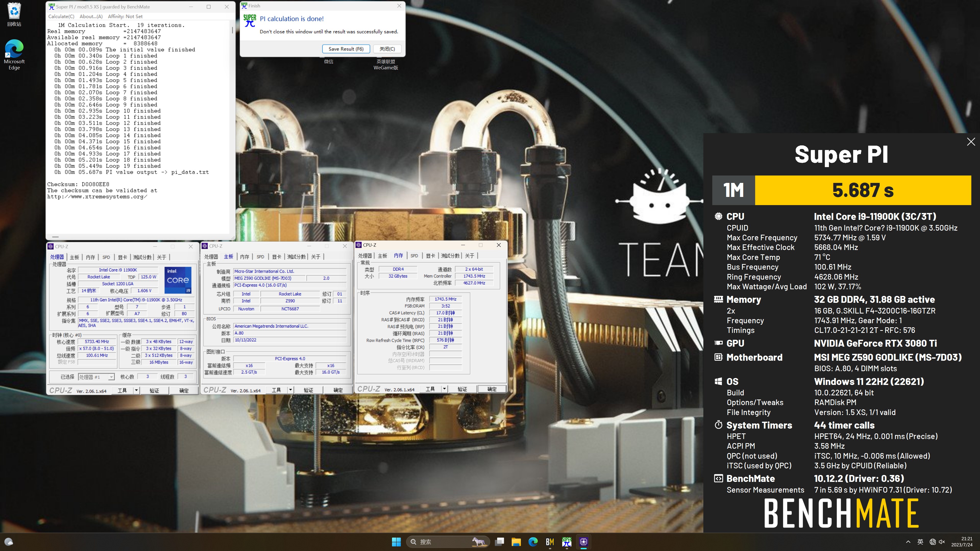Screen dimensions: 980x551
Task: Select 测試分數 tab in left CPU-Z window
Action: 142,257
